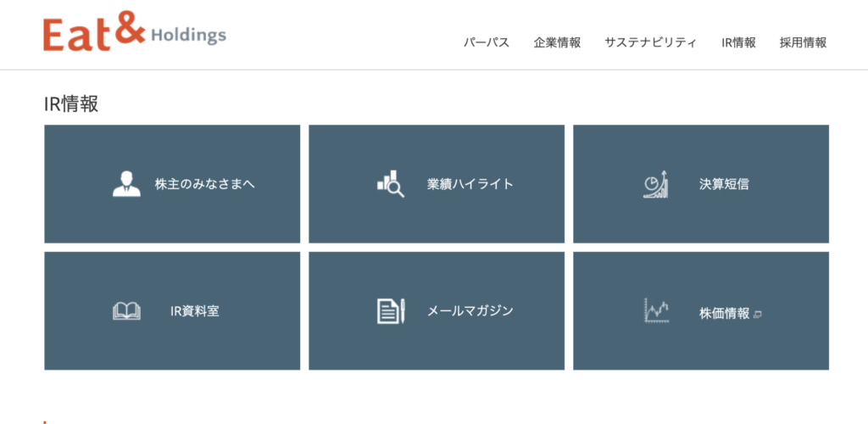The width and height of the screenshot is (868, 424).
Task: Open the サステナビリティ menu item
Action: click(x=650, y=42)
